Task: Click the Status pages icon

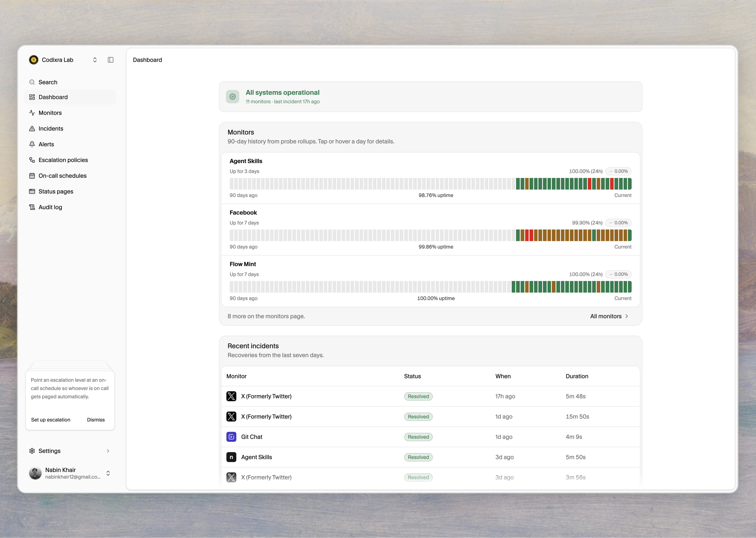Action: tap(32, 192)
